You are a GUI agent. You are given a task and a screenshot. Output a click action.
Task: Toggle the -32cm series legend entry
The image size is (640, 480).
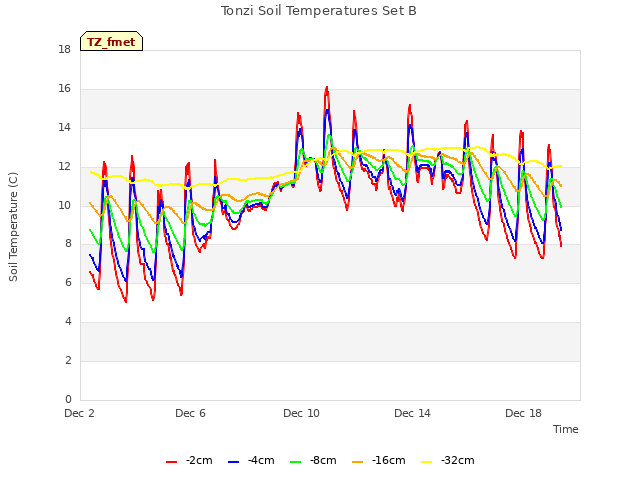pyautogui.click(x=448, y=461)
